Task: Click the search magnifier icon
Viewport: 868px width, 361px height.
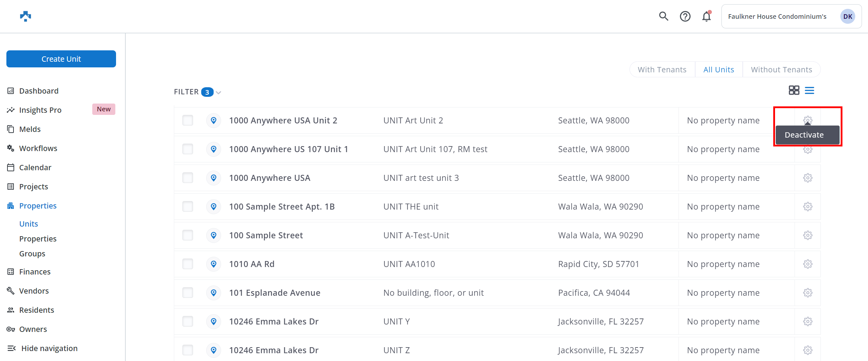Action: coord(664,16)
